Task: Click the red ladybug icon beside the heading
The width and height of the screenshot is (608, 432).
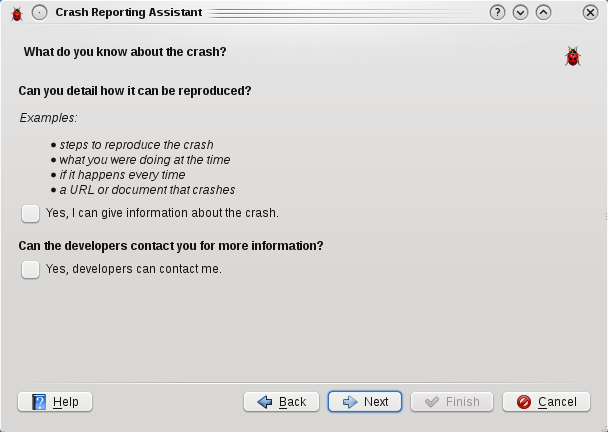Action: (x=572, y=57)
